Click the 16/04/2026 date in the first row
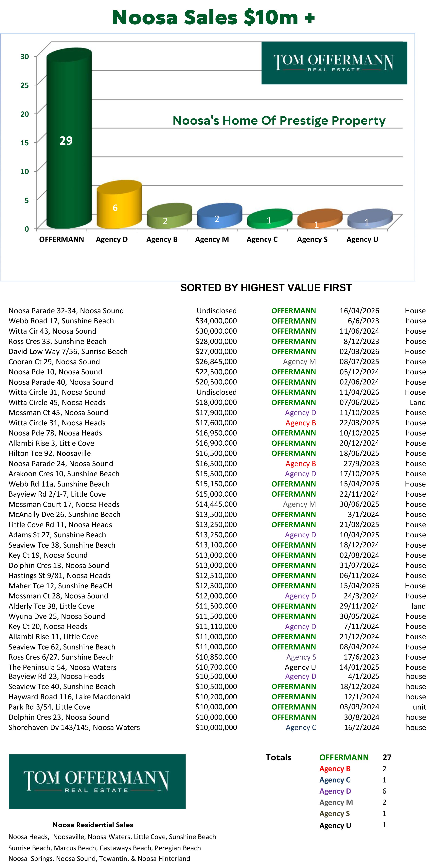The height and width of the screenshot is (868, 426). (359, 311)
